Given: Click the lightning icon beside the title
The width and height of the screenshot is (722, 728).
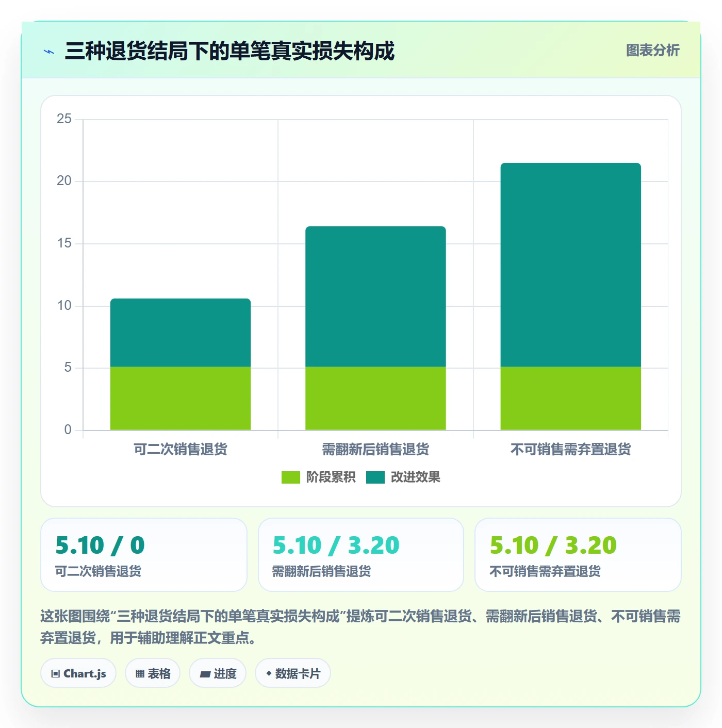Looking at the screenshot, I should pyautogui.click(x=49, y=52).
